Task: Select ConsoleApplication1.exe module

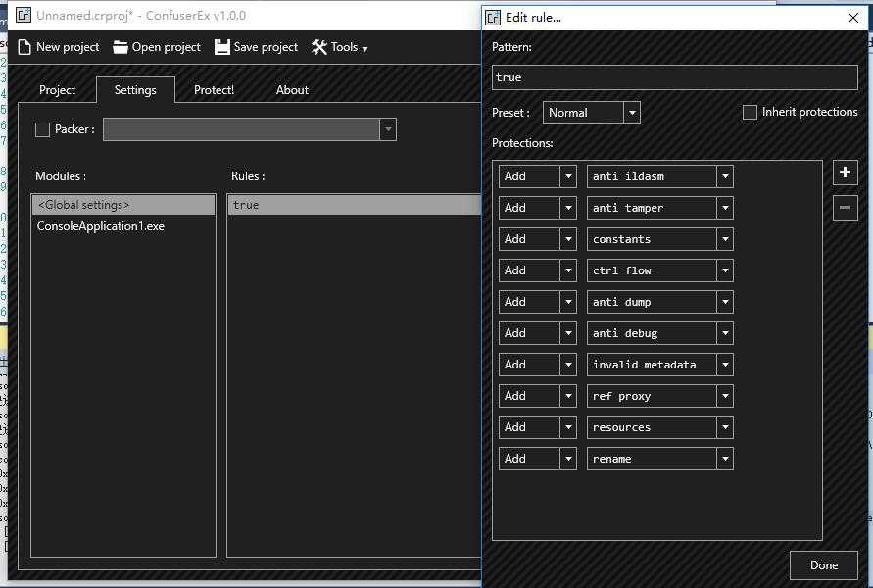Action: pos(123,226)
